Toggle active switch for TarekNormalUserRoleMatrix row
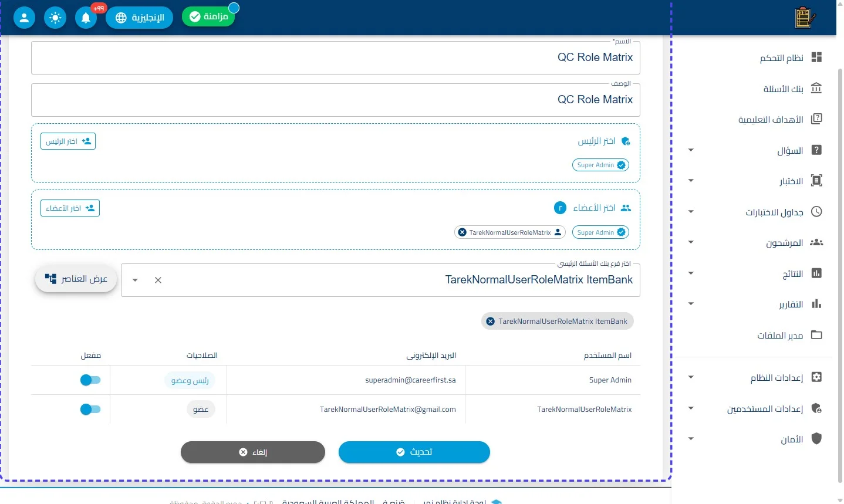This screenshot has width=844, height=504. 90,410
